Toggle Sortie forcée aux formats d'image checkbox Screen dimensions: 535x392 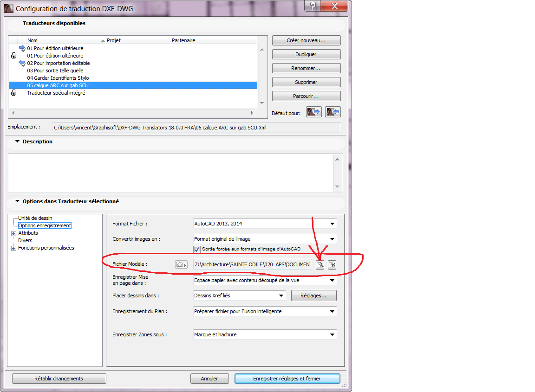pos(197,249)
